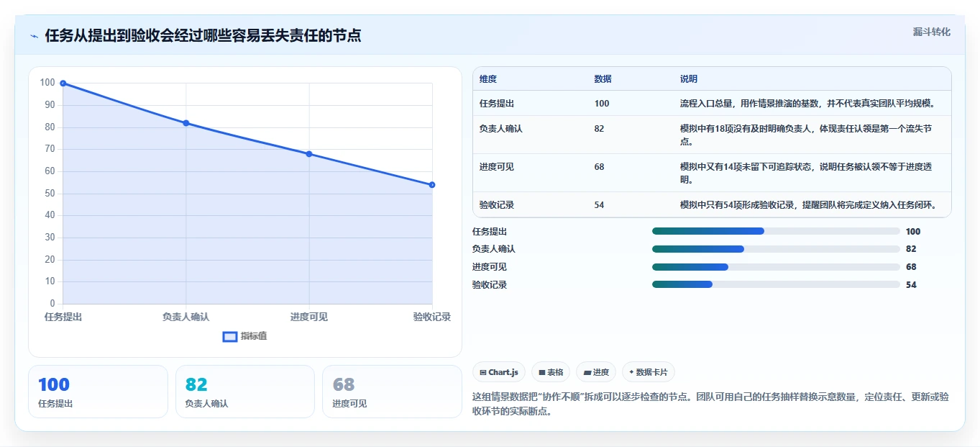Click the x-axis label 负责人确认
The height and width of the screenshot is (447, 980).
tap(186, 317)
